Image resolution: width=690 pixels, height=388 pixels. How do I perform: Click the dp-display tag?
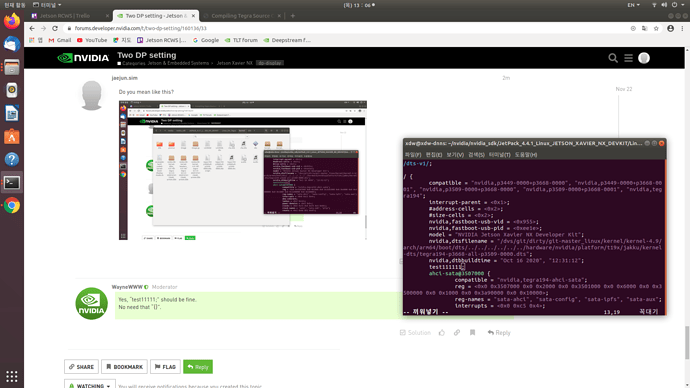270,63
